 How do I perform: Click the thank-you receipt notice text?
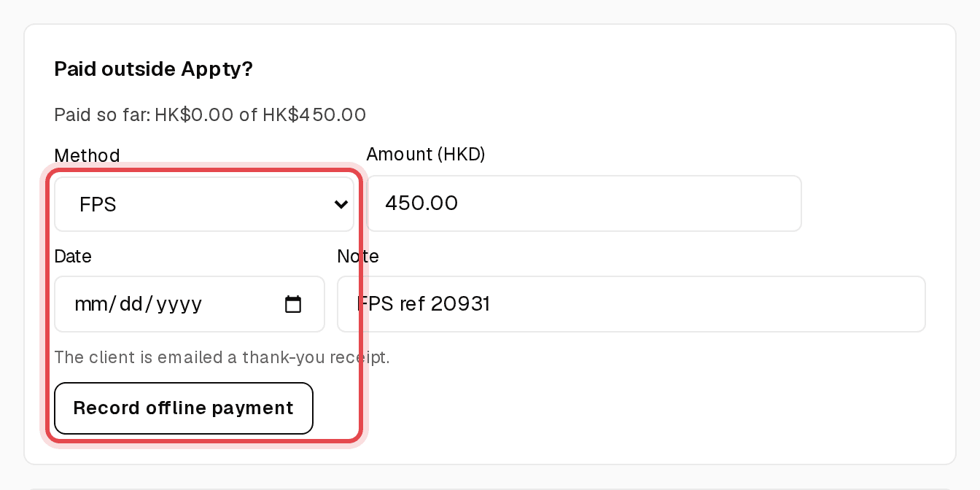click(x=222, y=357)
